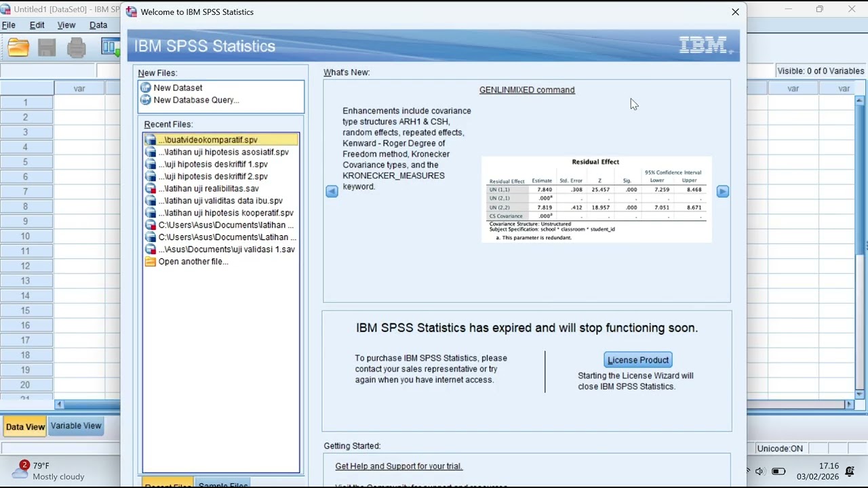Select row 1 header in data grid
Image resolution: width=868 pixels, height=488 pixels.
(x=26, y=102)
